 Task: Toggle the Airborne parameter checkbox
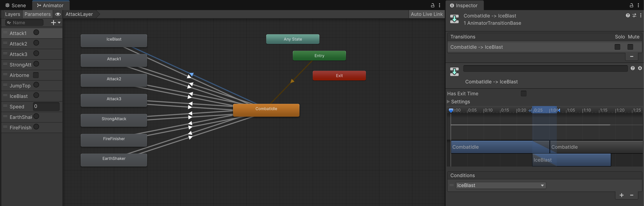(36, 75)
